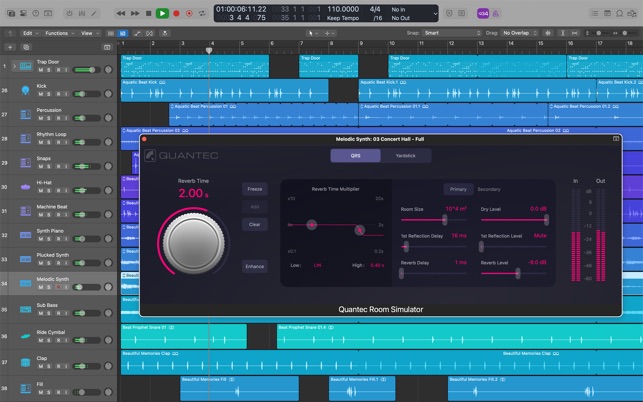Click the red Record button
643x402 pixels.
coord(176,13)
